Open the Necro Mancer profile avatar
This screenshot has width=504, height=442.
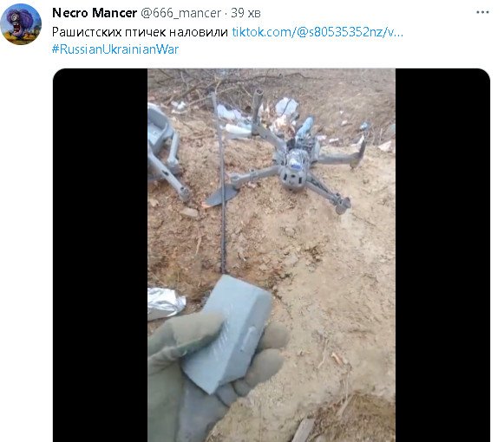point(21,24)
